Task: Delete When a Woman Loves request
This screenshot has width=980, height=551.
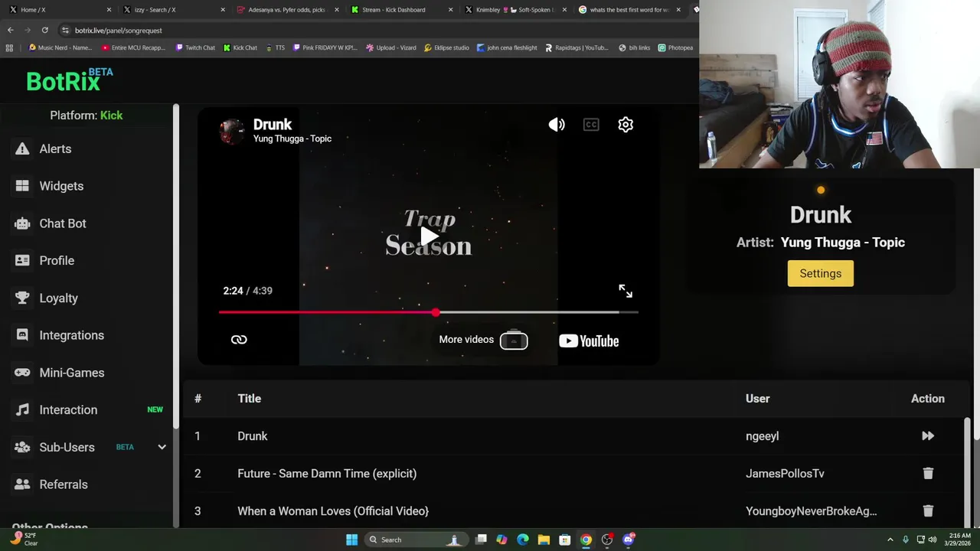Action: 928,510
